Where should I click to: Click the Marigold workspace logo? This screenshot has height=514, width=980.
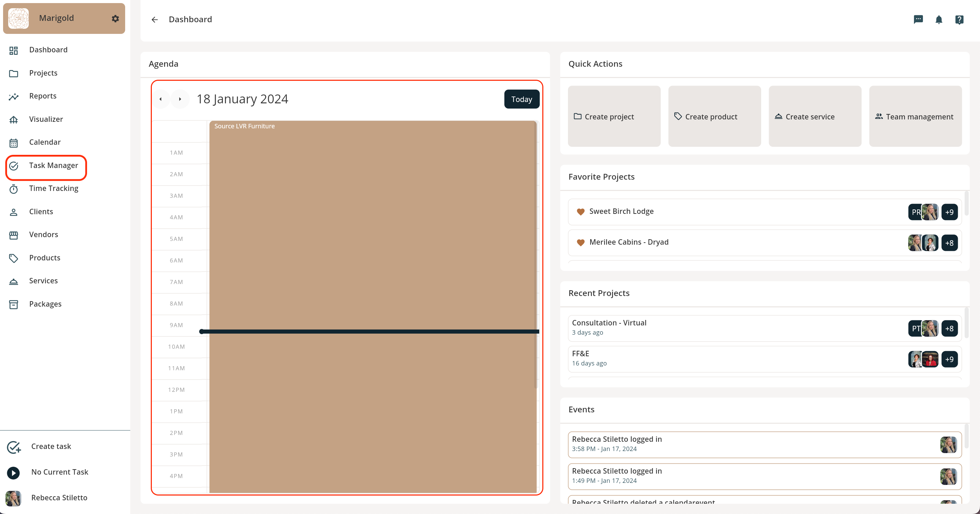(19, 18)
